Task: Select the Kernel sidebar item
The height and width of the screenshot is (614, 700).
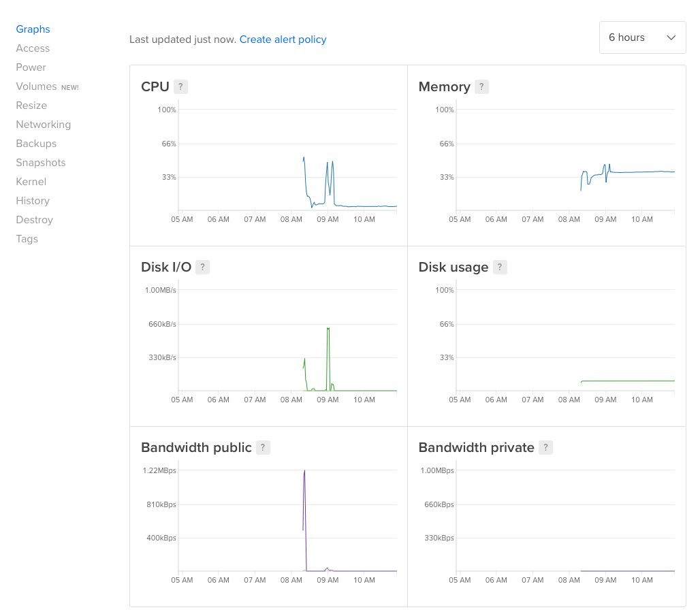Action: [x=31, y=182]
